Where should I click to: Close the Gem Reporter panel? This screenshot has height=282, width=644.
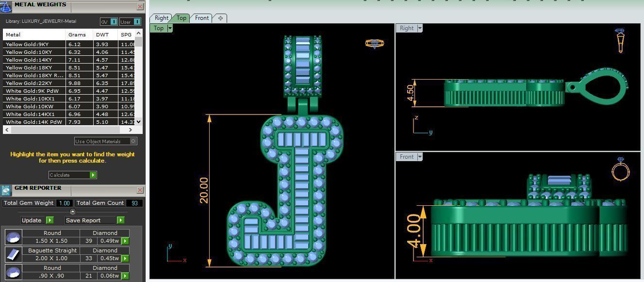click(x=140, y=190)
